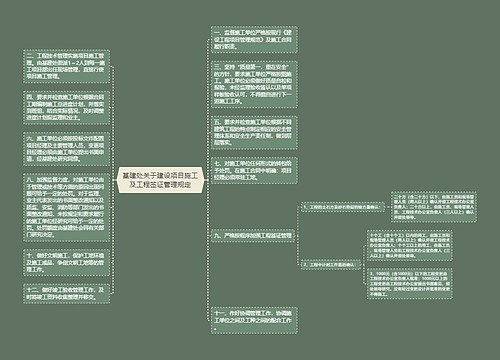
Task: Click the node beginning "一、监督施工单位"
Action: pyautogui.click(x=254, y=39)
